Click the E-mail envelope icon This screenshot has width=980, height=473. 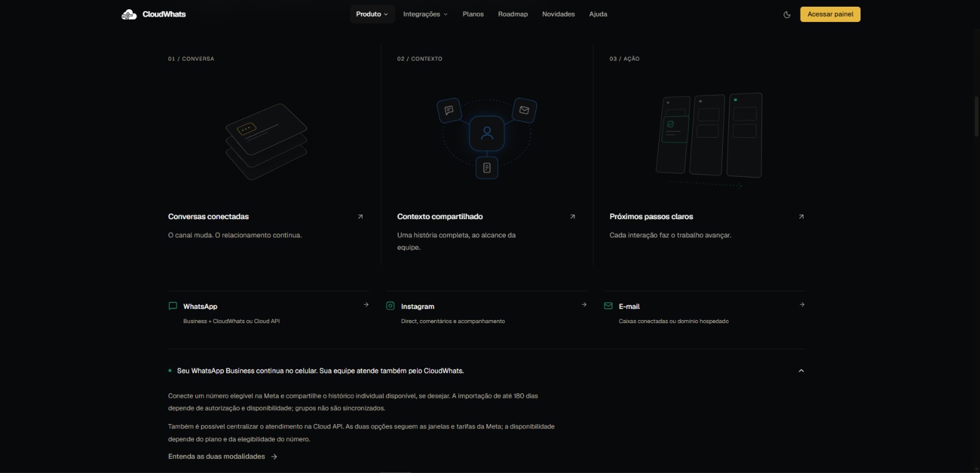click(608, 306)
